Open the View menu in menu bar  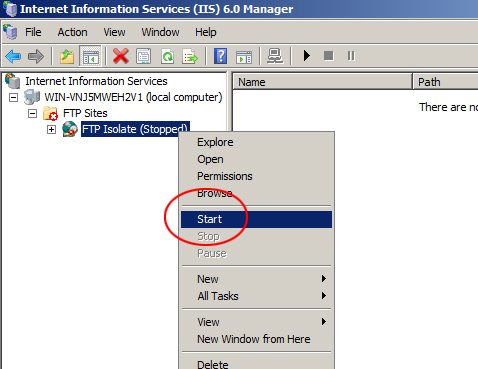click(x=114, y=32)
